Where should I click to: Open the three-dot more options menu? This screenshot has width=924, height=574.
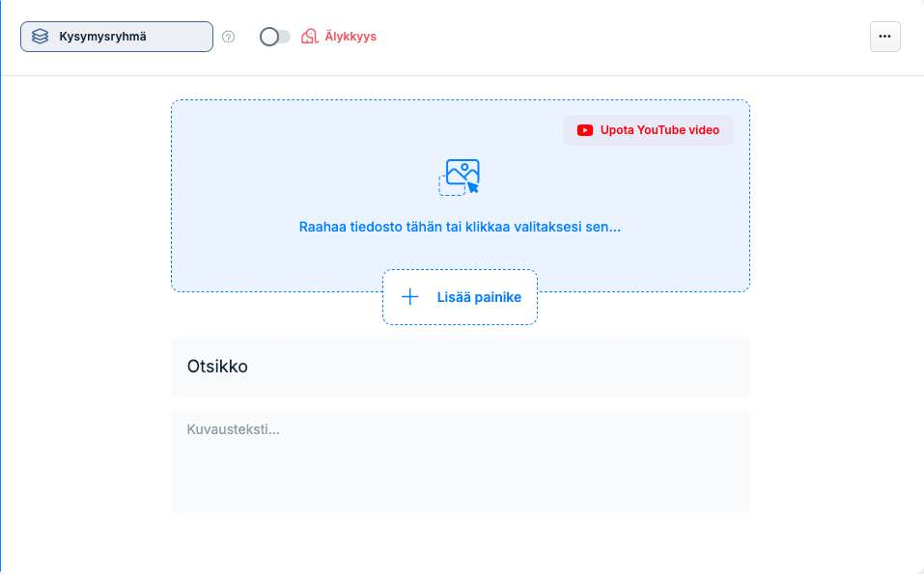[x=885, y=37]
